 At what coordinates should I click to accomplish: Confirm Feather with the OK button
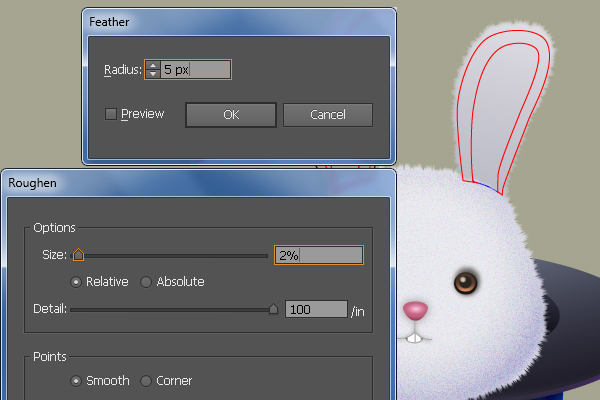click(x=231, y=115)
